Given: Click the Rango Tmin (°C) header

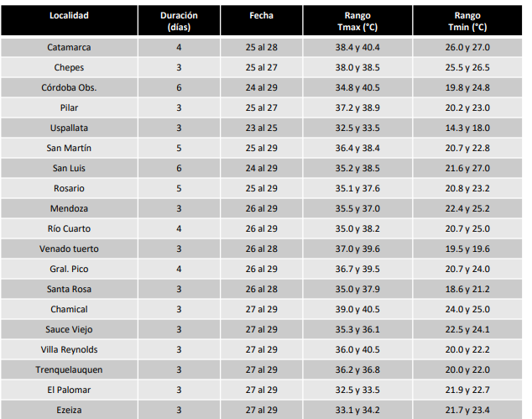Looking at the screenshot, I should [x=467, y=20].
